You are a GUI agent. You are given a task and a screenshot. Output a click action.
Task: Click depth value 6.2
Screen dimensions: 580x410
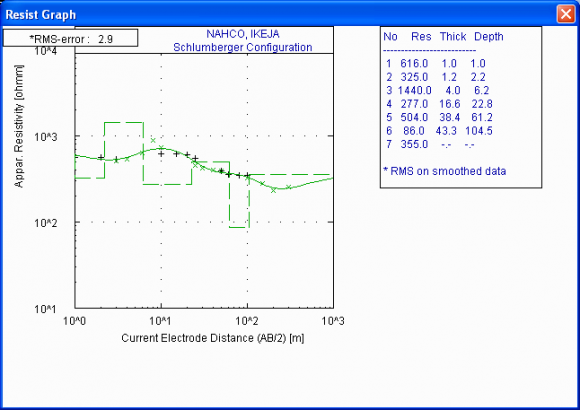click(x=482, y=90)
